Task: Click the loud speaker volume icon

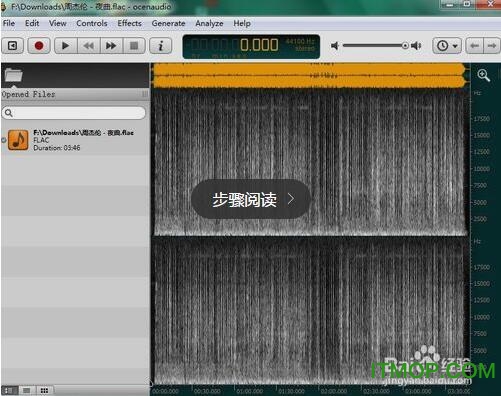Action: tap(416, 46)
